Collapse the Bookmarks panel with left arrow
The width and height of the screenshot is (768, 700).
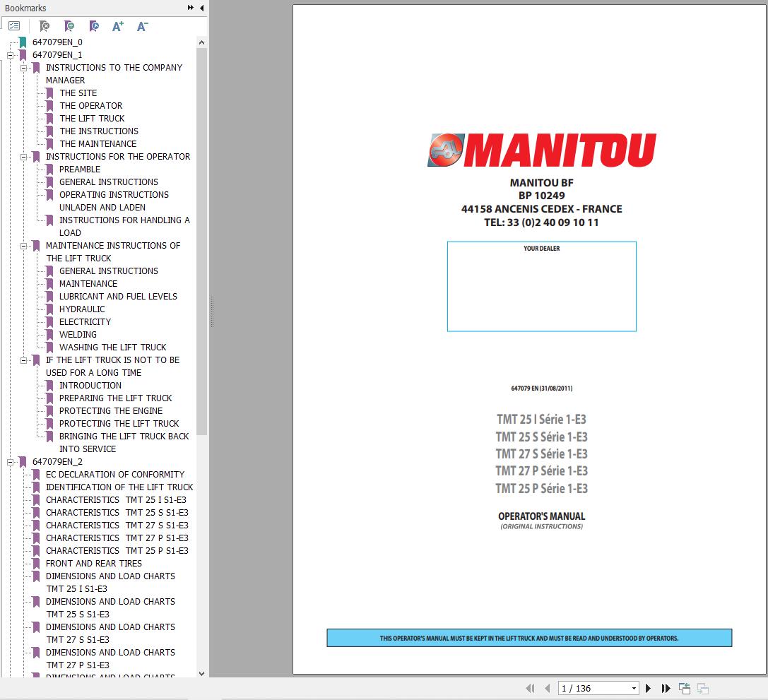[202, 8]
